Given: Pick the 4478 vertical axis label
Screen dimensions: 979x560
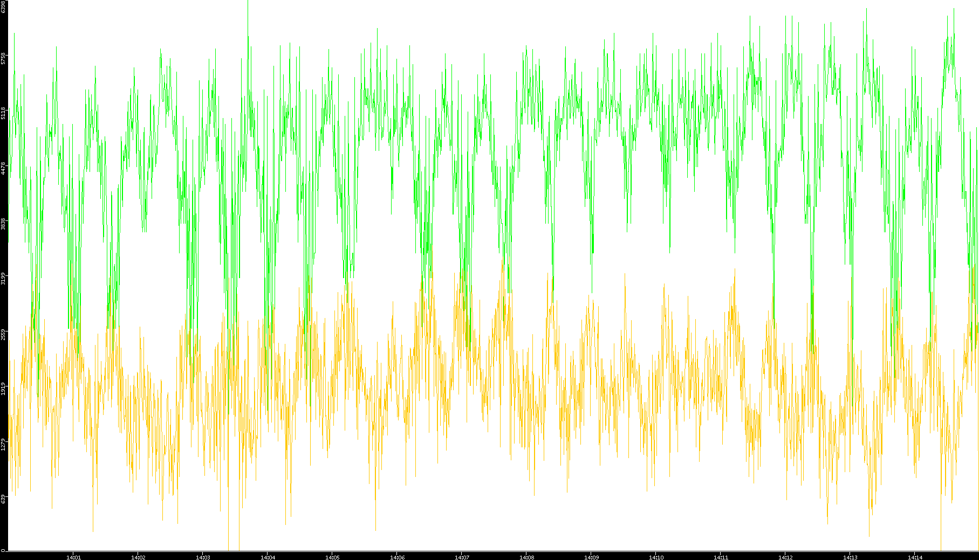Looking at the screenshot, I should pyautogui.click(x=3, y=168).
